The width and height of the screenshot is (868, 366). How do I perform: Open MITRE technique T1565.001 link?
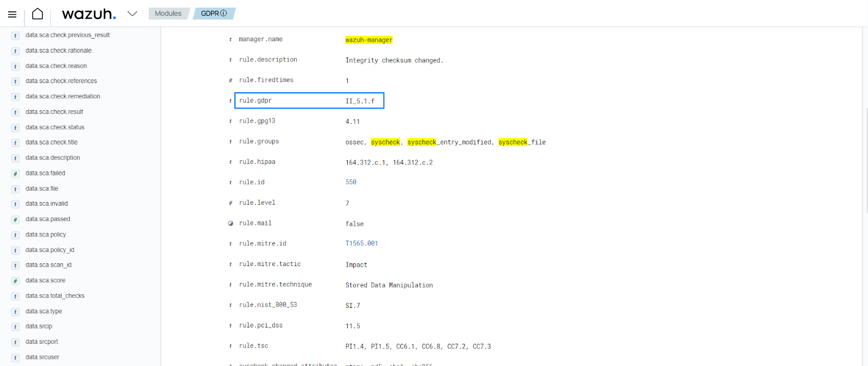point(361,244)
